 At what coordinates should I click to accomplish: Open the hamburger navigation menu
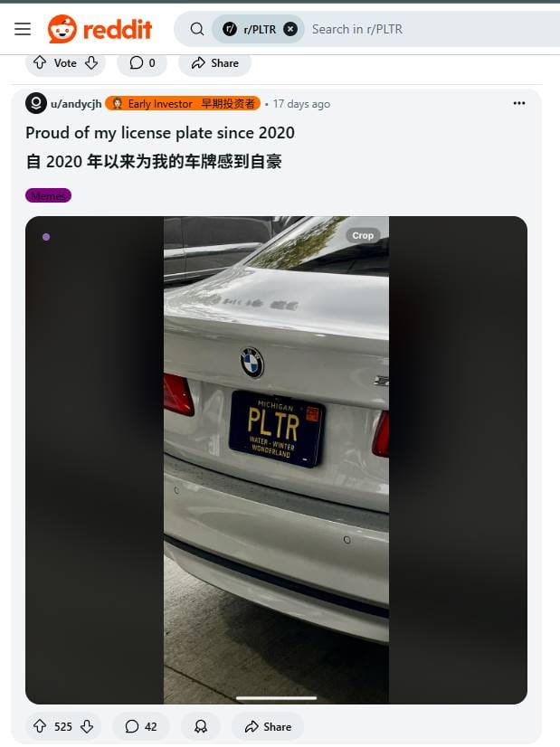(x=23, y=29)
